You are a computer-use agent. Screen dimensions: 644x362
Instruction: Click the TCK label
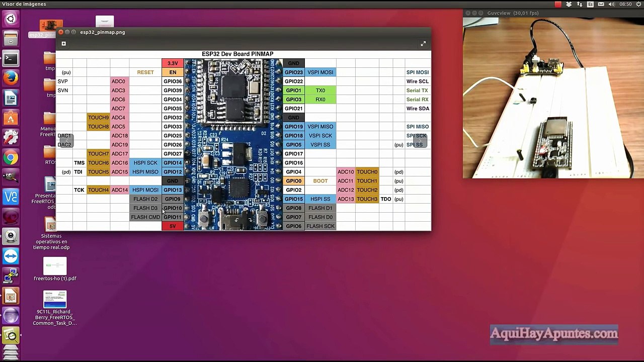point(79,190)
